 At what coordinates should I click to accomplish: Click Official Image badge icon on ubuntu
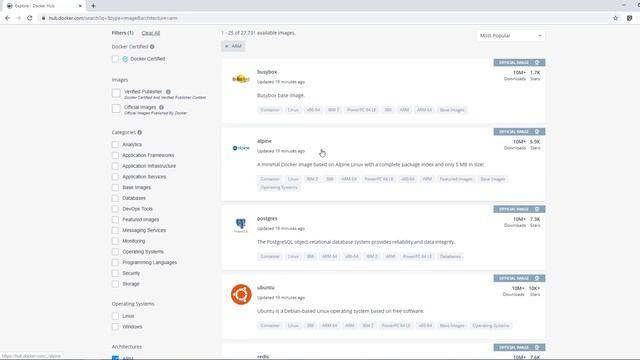click(x=537, y=278)
